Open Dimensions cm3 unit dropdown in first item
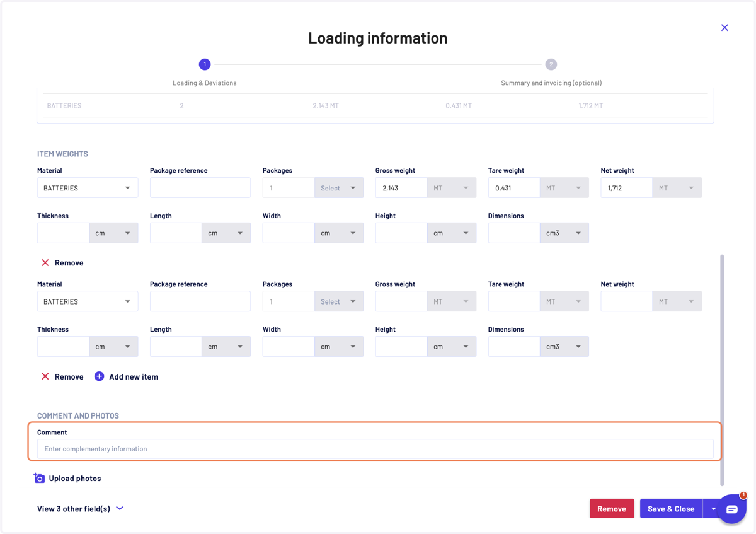The height and width of the screenshot is (534, 756). coord(564,233)
